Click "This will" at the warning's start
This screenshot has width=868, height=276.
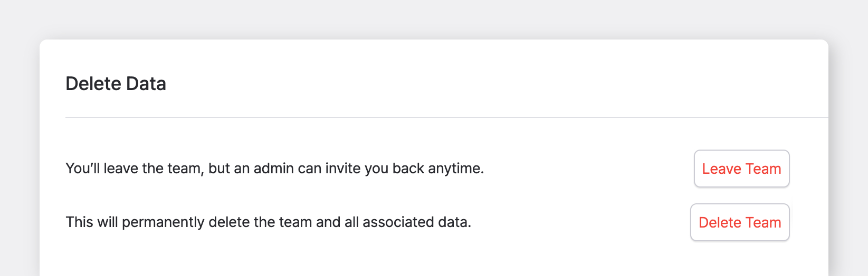tap(92, 222)
